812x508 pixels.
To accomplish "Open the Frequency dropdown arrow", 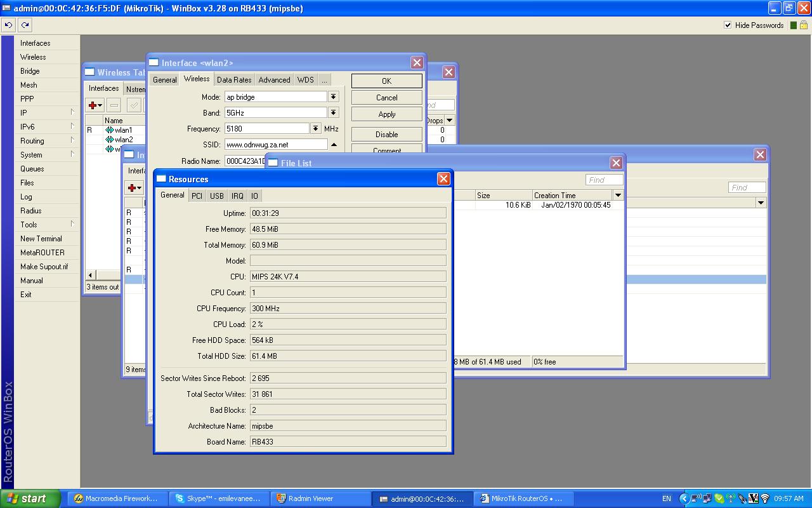I will [x=315, y=129].
